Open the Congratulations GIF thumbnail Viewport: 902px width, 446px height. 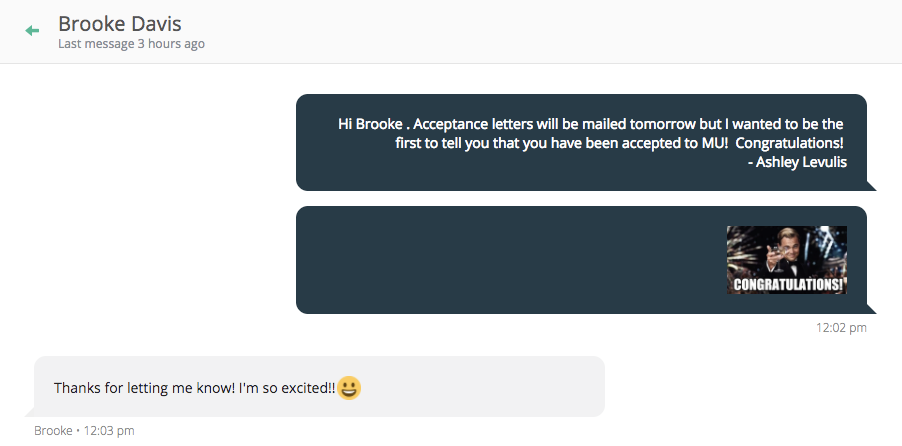786,260
